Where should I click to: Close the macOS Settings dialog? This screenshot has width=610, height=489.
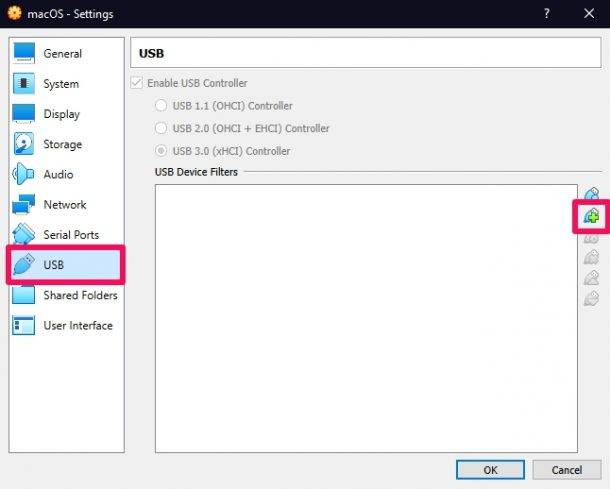(589, 14)
